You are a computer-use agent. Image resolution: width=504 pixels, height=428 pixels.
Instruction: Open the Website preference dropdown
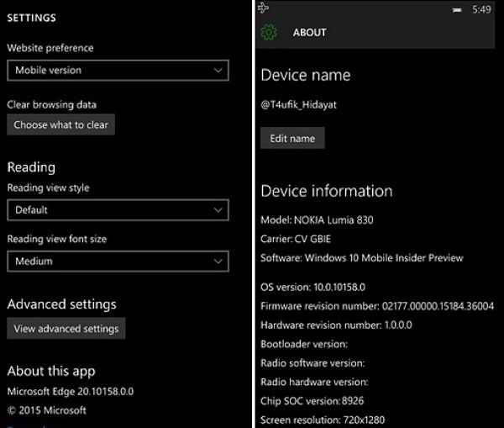point(118,70)
